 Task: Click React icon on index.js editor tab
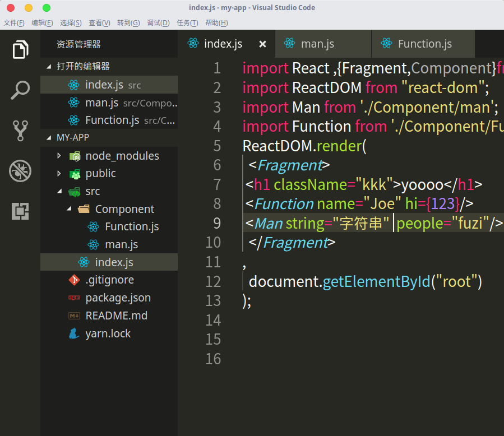(193, 43)
